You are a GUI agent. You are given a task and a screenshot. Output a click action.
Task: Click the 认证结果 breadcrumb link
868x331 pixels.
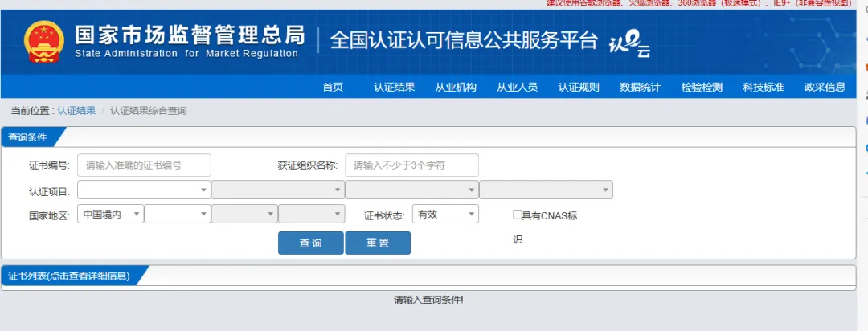coord(76,111)
